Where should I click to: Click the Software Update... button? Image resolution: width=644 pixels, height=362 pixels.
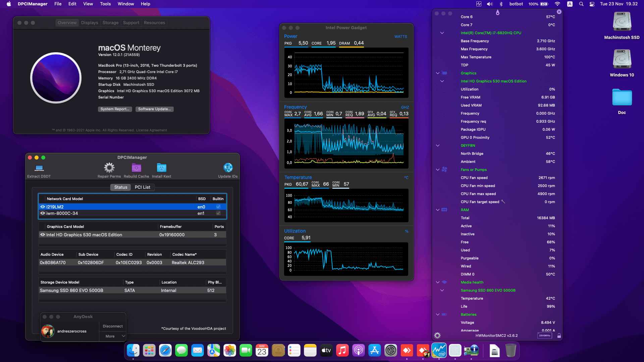pyautogui.click(x=155, y=109)
